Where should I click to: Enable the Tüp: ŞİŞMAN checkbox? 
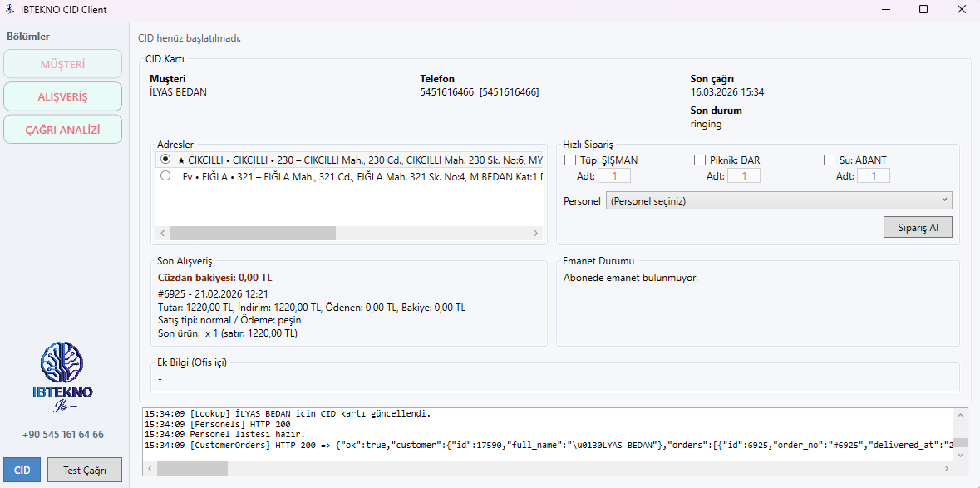570,160
